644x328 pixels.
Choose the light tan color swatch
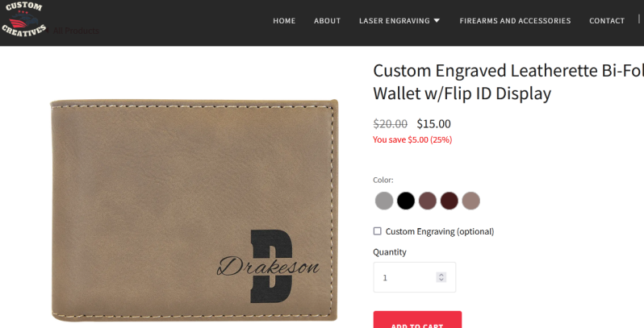[x=471, y=201]
